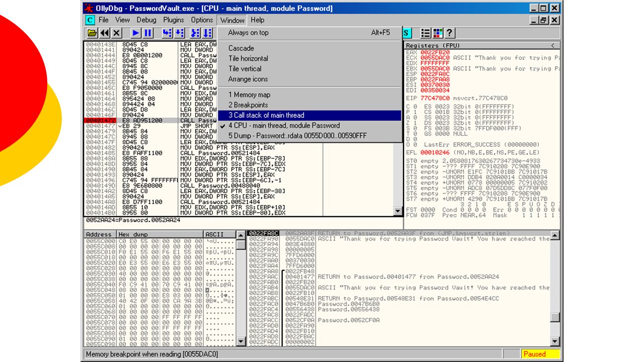Screen dimensions: 644x362
Task: Click the Pause execution toolbar icon
Action: pyautogui.click(x=148, y=33)
